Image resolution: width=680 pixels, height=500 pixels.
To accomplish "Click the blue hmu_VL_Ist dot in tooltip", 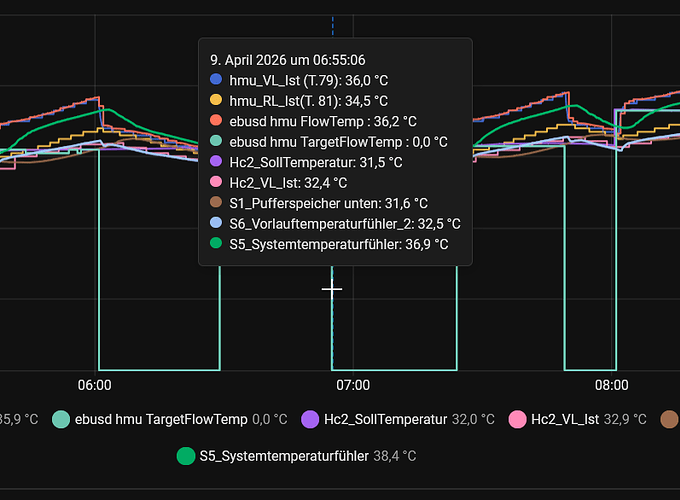I will (216, 80).
